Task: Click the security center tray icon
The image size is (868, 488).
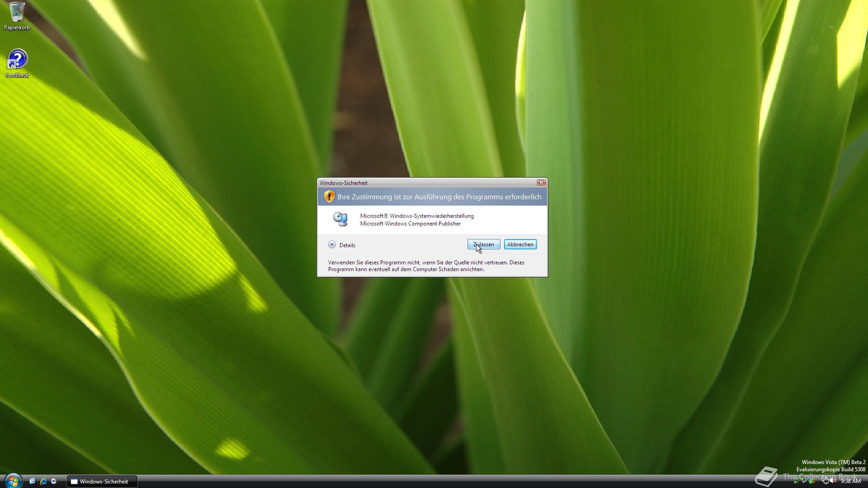Action: tap(812, 481)
